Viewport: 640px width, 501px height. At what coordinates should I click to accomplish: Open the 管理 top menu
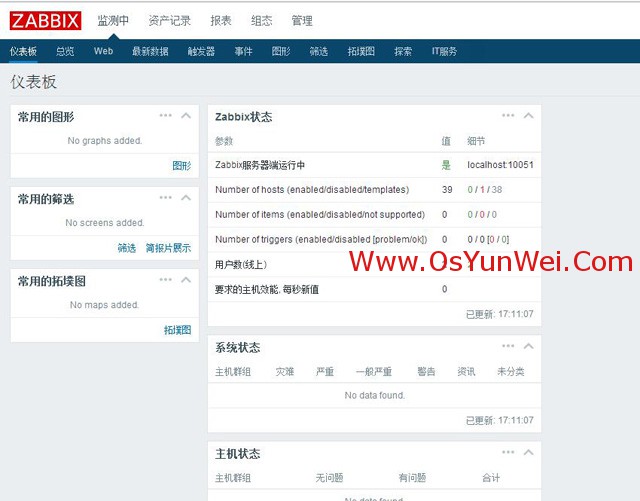pyautogui.click(x=302, y=21)
